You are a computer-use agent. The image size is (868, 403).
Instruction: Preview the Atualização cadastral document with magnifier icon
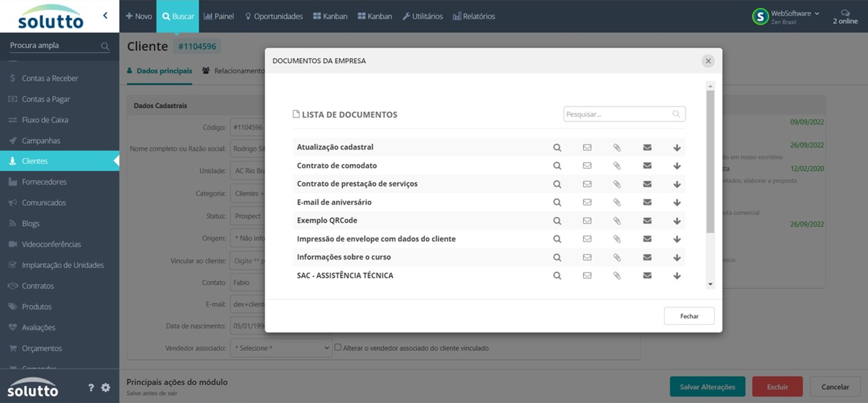click(x=557, y=147)
